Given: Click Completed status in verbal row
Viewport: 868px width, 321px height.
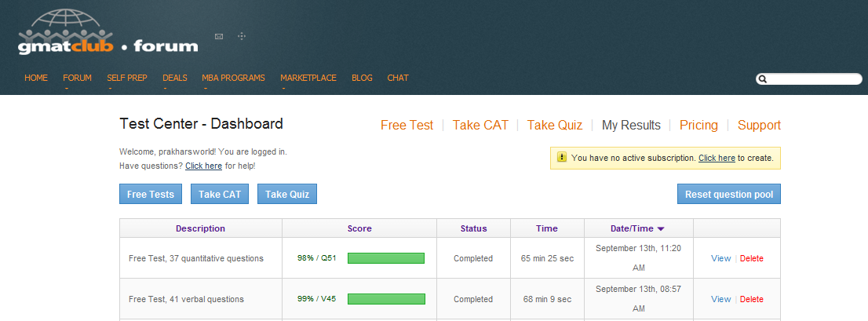Looking at the screenshot, I should coord(473,299).
